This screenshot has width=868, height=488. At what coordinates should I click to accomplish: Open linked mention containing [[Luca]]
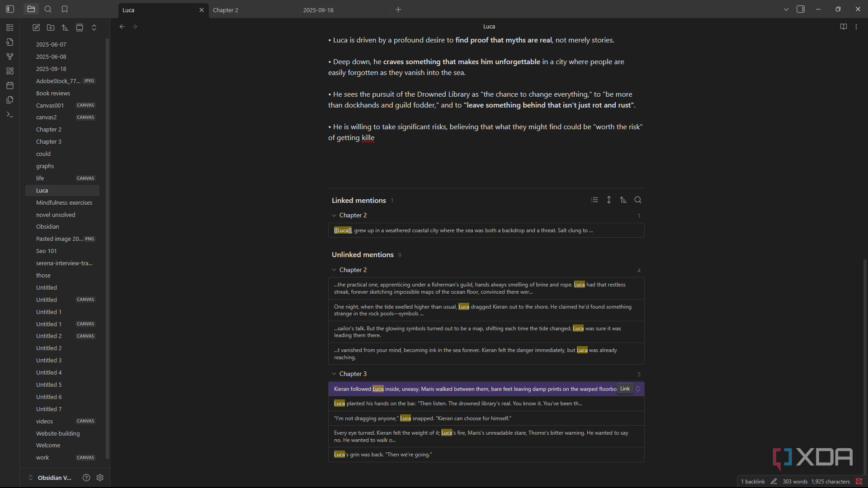[486, 230]
